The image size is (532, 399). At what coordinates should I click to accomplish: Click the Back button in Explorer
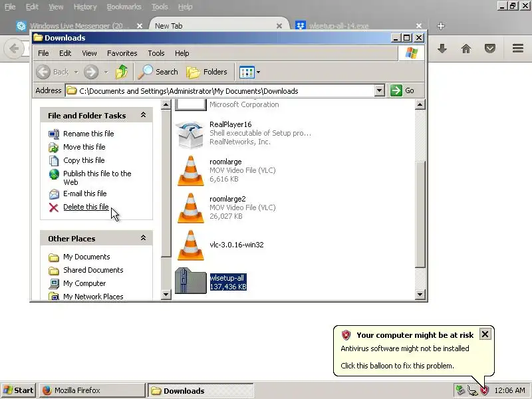pos(53,72)
